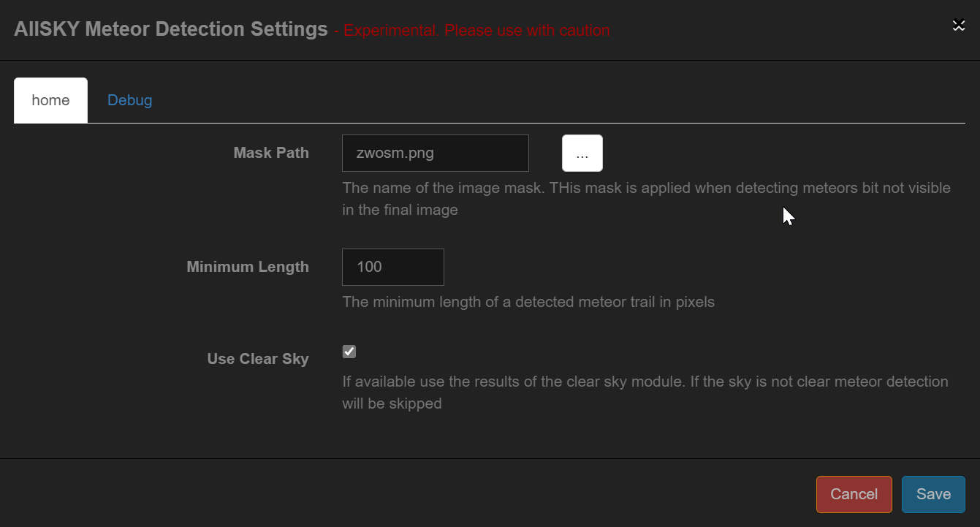Select the zwosm.png filename text

(395, 153)
